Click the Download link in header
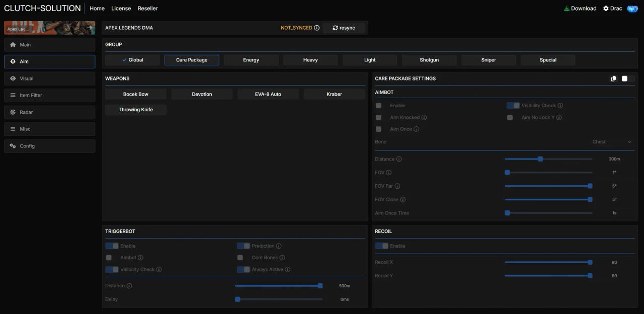The height and width of the screenshot is (314, 644). (x=580, y=9)
